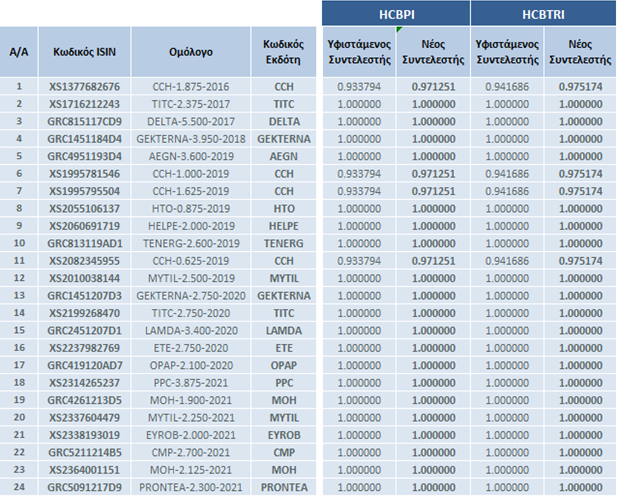The height and width of the screenshot is (496, 617).
Task: Click the Κωδικός Εκδότη column header
Action: click(x=283, y=52)
